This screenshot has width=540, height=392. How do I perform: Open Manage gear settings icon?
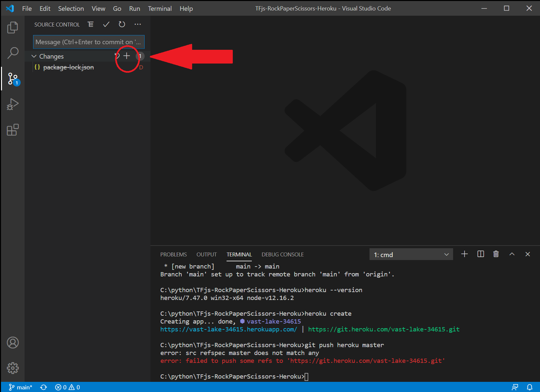pos(13,368)
